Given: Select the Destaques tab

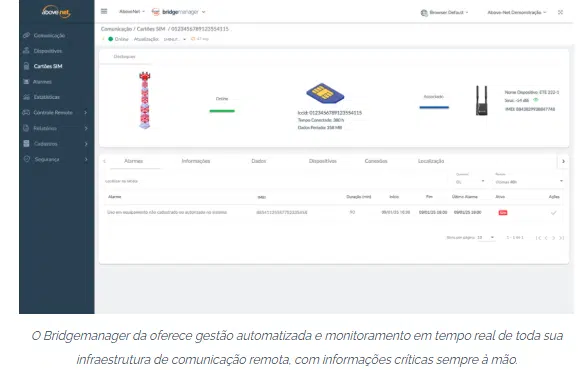Looking at the screenshot, I should [125, 57].
